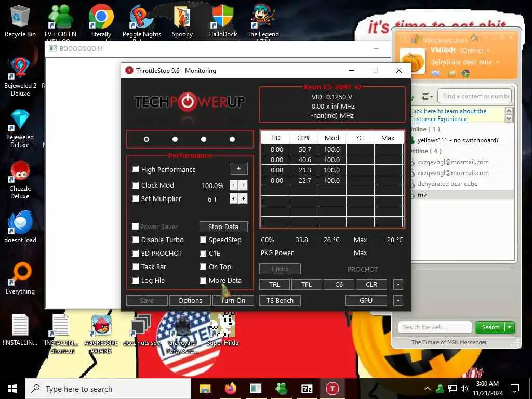
Task: Click the TRL button
Action: [x=274, y=284]
